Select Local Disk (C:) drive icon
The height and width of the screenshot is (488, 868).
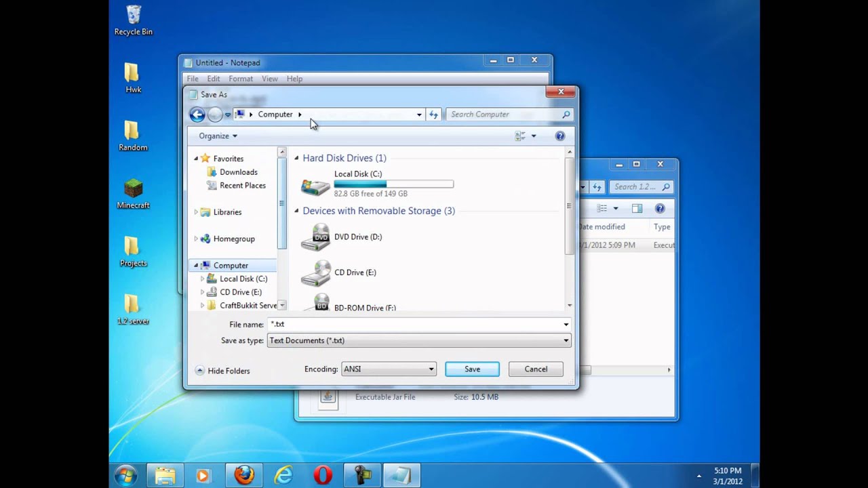[x=315, y=185]
